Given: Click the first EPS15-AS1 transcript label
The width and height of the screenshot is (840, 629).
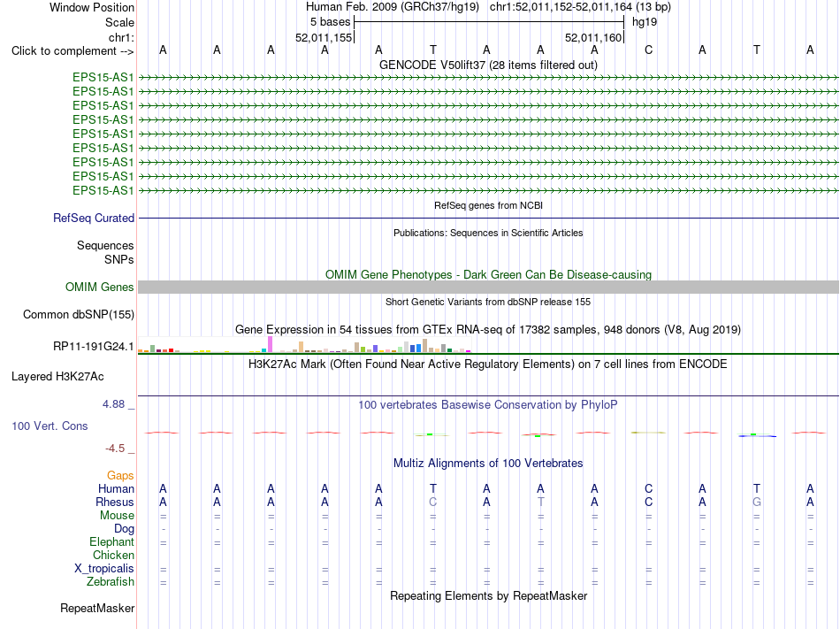Looking at the screenshot, I should coord(103,77).
